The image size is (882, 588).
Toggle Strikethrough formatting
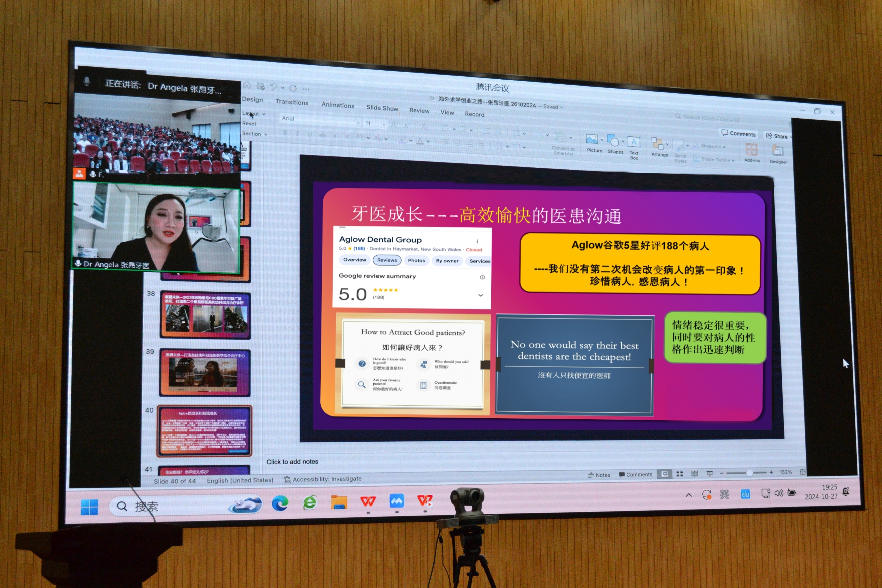point(323,135)
